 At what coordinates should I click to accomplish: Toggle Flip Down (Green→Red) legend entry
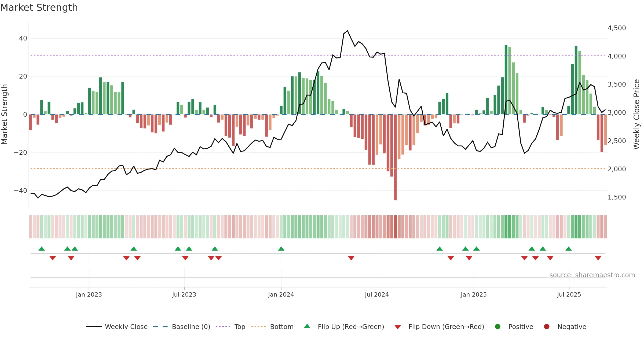pyautogui.click(x=439, y=327)
